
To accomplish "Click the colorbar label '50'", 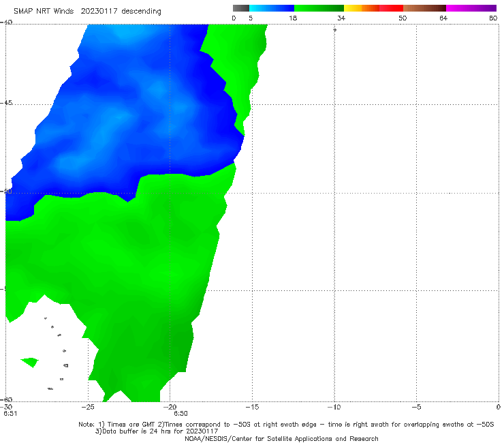I will pyautogui.click(x=403, y=18).
